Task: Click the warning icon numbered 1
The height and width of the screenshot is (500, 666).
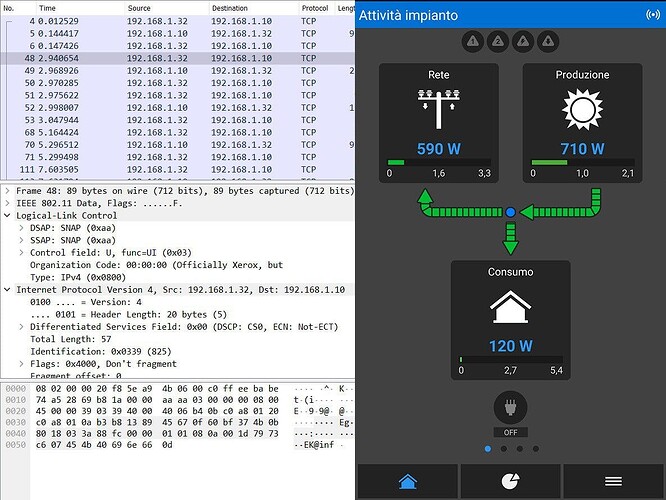Action: click(474, 41)
